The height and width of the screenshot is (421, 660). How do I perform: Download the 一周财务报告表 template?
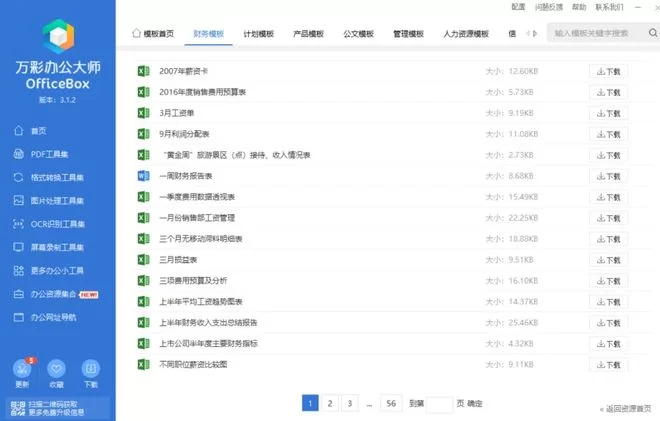[608, 176]
